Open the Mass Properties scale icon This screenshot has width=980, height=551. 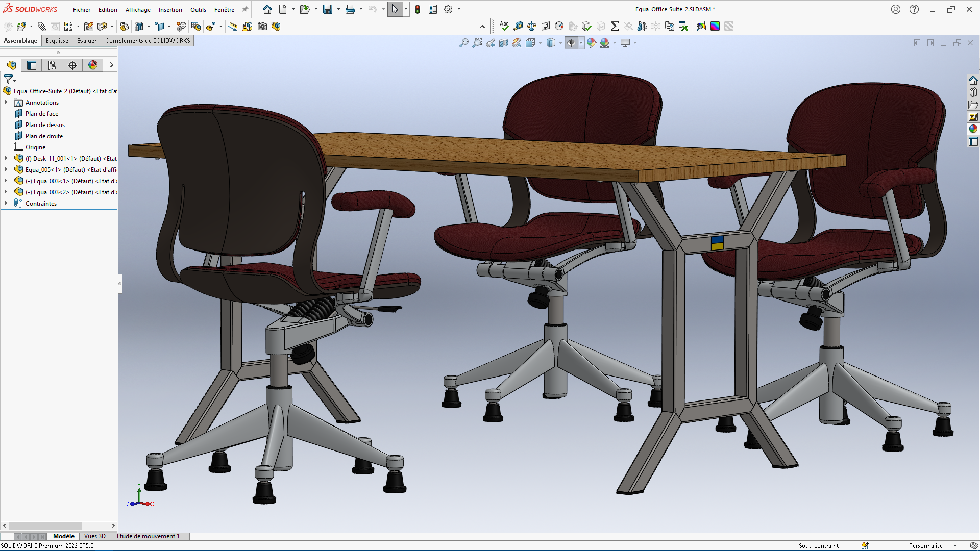pyautogui.click(x=532, y=26)
